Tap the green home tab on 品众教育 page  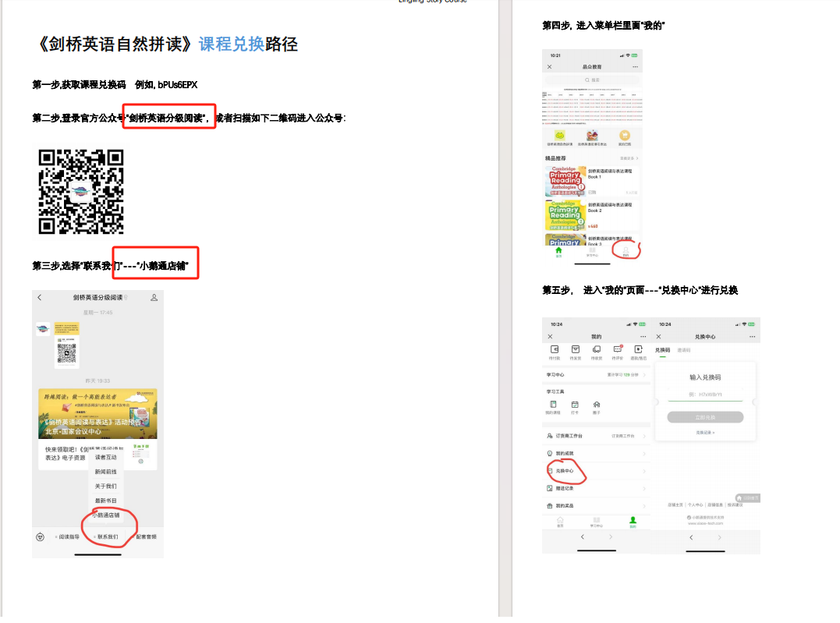tap(558, 253)
